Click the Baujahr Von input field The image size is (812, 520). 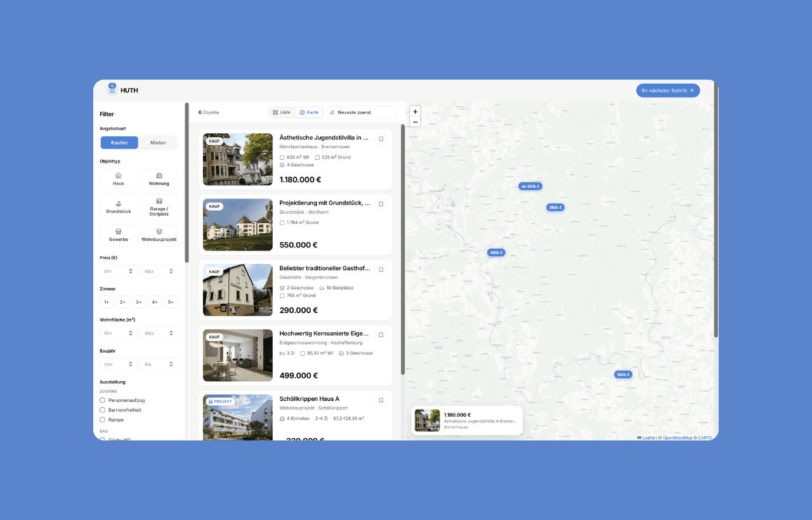coord(119,364)
